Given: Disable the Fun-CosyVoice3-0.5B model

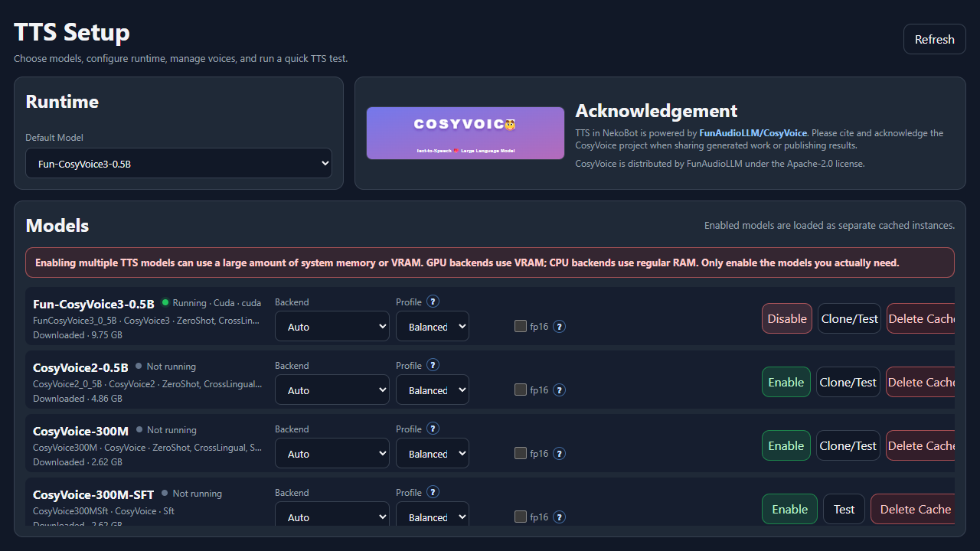Looking at the screenshot, I should (787, 318).
